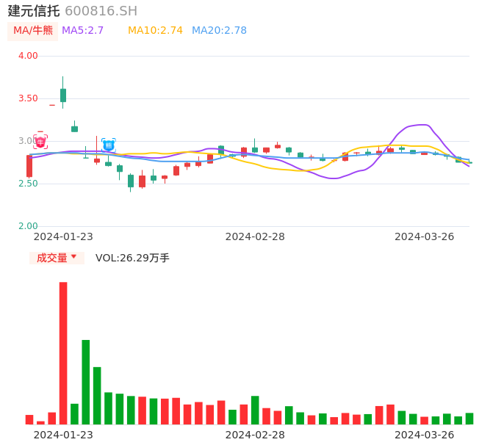This screenshot has width=504, height=445.
Task: Click the tallest red volume bar
Action: (x=63, y=353)
